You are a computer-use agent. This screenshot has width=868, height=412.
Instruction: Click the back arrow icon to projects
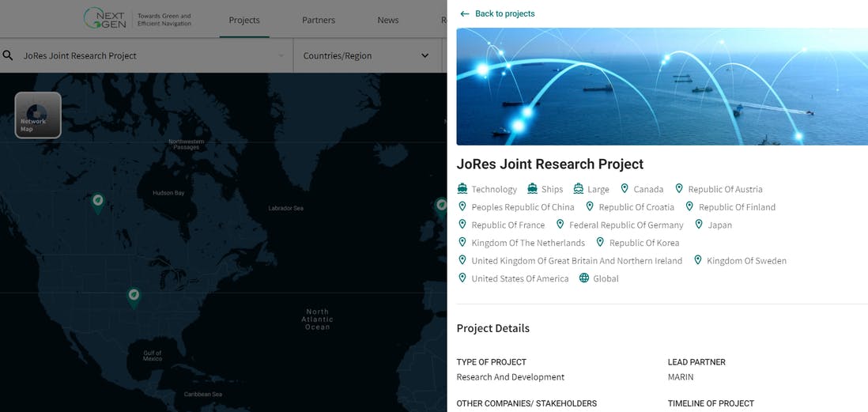[465, 13]
